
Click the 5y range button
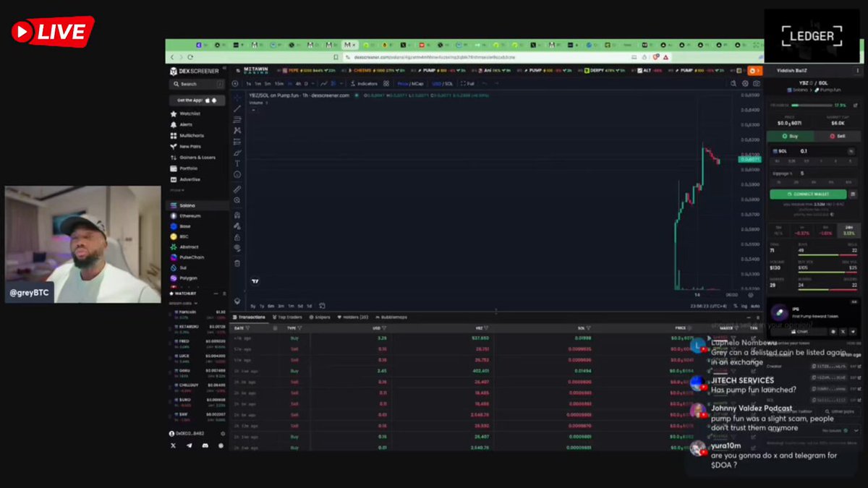point(252,306)
